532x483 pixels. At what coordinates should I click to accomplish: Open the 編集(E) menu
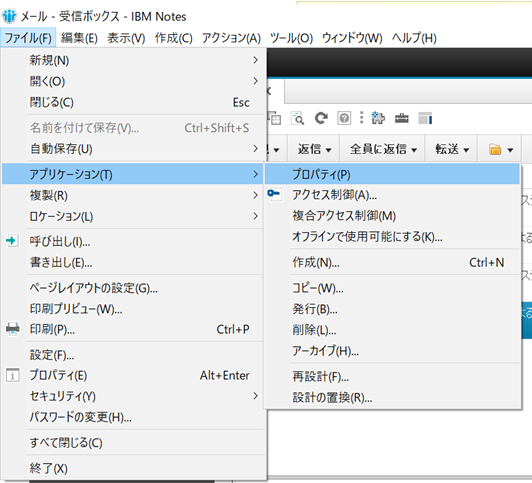tap(79, 38)
